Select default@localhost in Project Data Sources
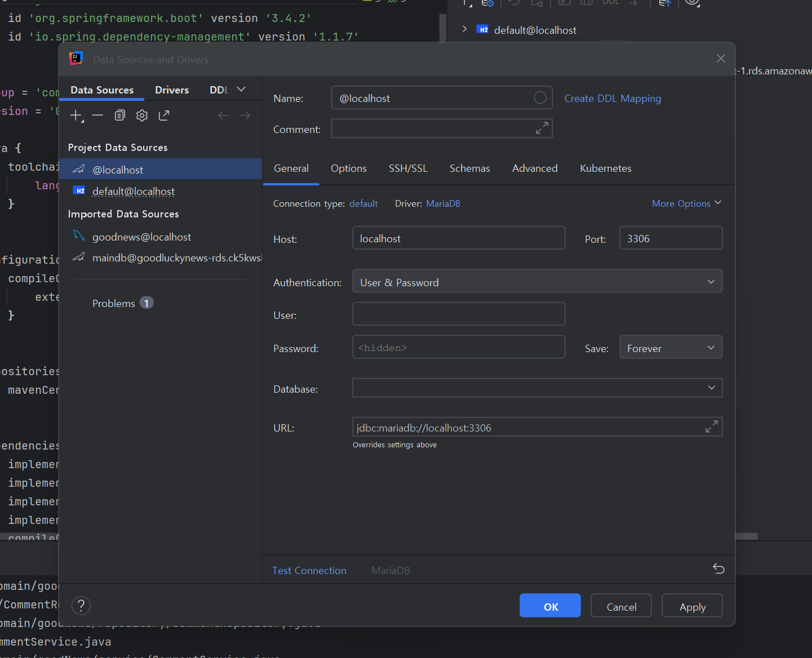The image size is (812, 658). [x=161, y=191]
